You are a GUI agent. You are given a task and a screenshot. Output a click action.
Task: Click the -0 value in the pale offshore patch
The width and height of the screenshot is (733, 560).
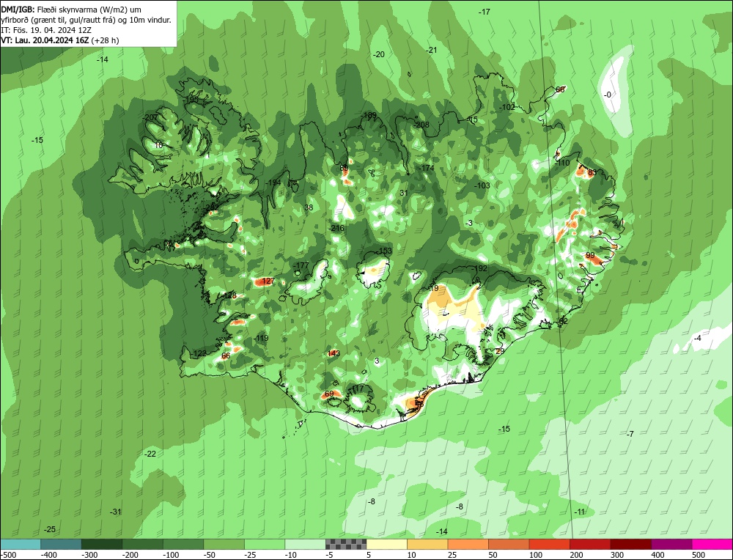pos(607,95)
